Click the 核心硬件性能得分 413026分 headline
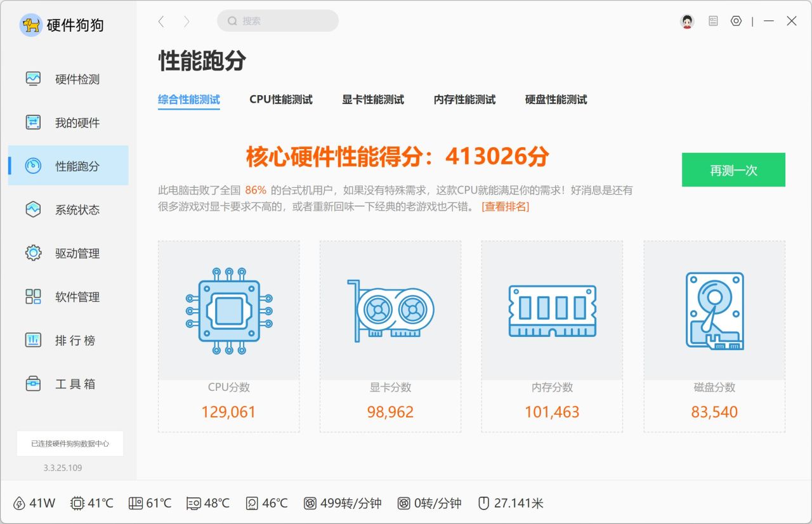Screen dimensions: 812x524 point(398,156)
